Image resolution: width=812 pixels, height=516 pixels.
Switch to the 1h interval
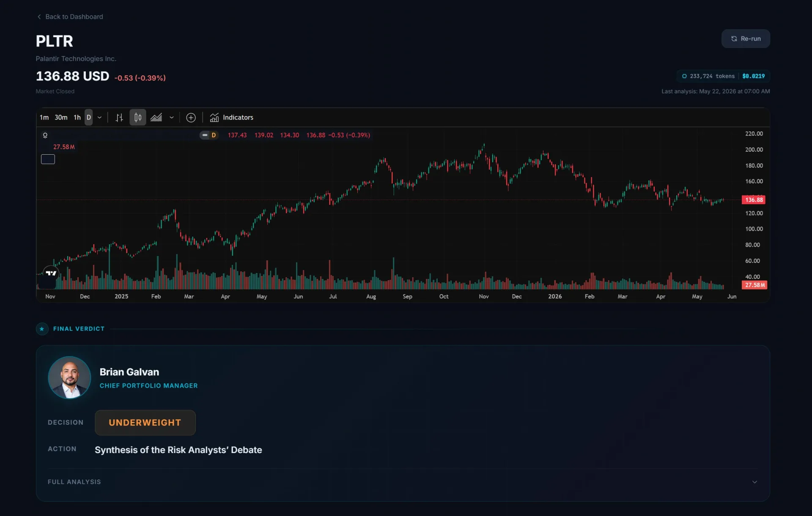[77, 117]
